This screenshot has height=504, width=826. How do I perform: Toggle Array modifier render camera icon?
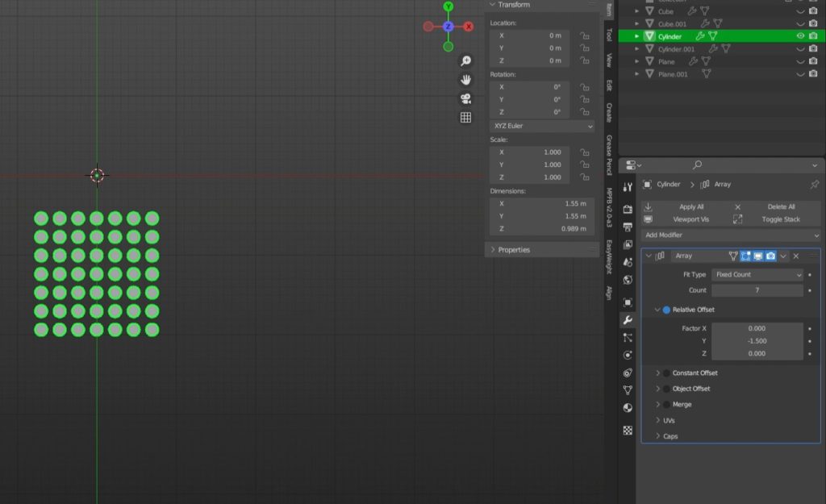tap(770, 256)
